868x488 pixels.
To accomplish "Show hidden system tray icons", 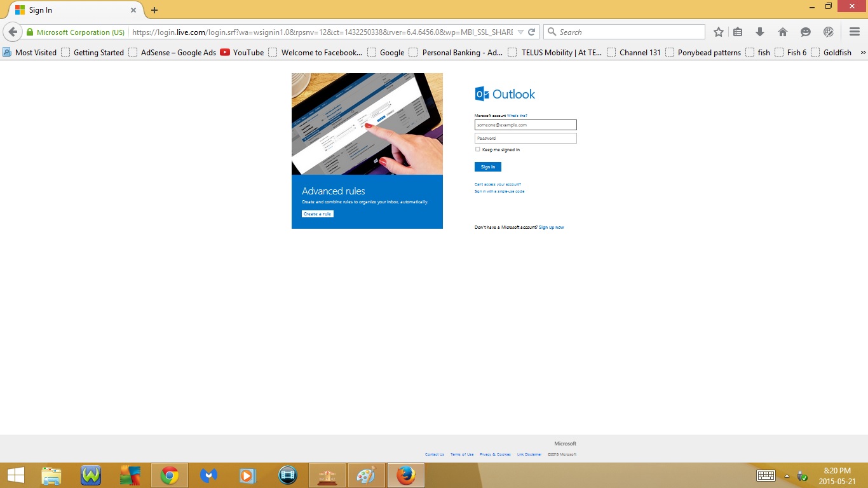I will click(x=787, y=476).
